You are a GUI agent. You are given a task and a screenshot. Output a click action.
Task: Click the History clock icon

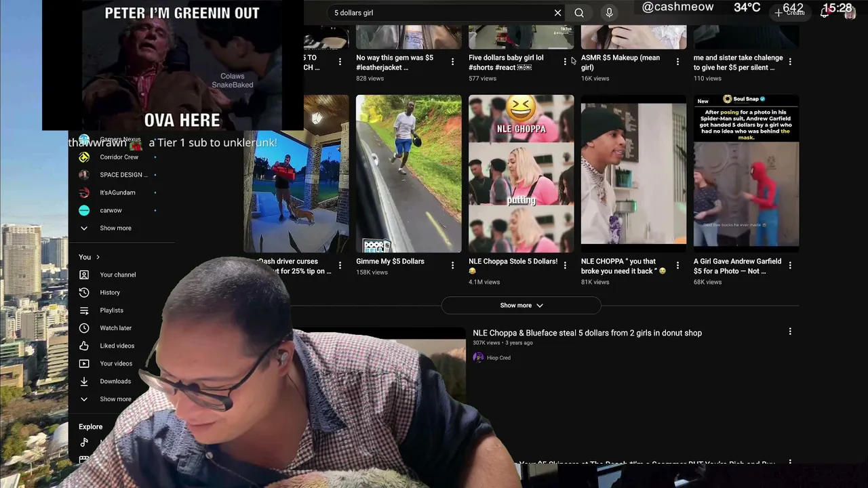pyautogui.click(x=84, y=292)
